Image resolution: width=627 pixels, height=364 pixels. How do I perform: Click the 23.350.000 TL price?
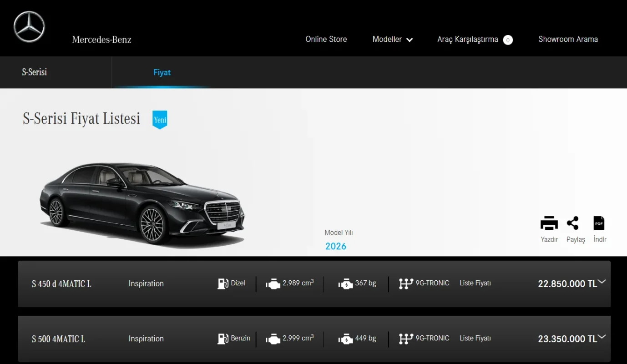pos(567,339)
